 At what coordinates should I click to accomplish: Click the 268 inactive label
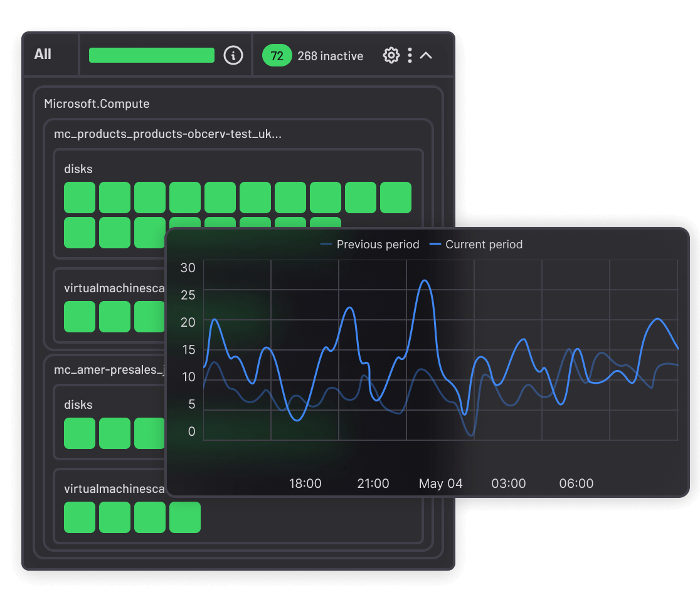330,56
